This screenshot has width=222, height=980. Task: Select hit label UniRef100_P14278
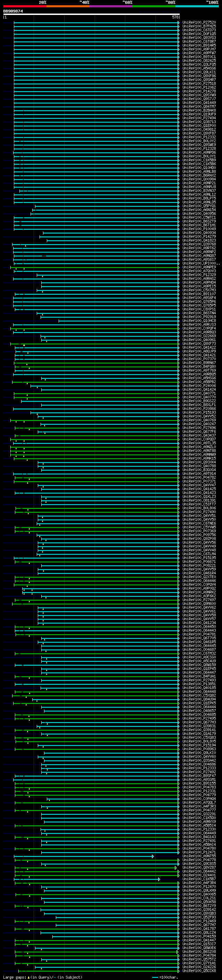pyautogui.click(x=199, y=91)
